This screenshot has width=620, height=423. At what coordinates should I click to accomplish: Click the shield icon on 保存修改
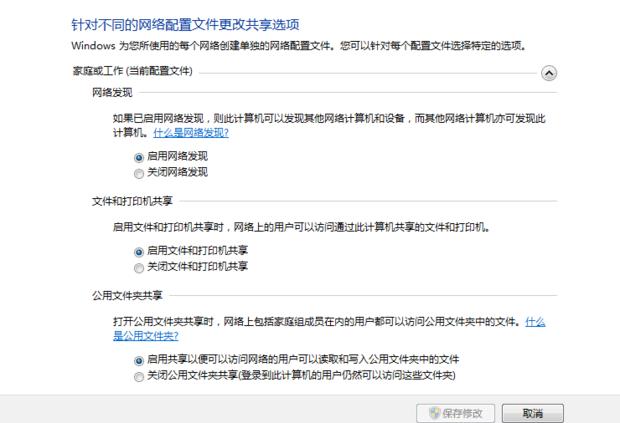pyautogui.click(x=434, y=413)
